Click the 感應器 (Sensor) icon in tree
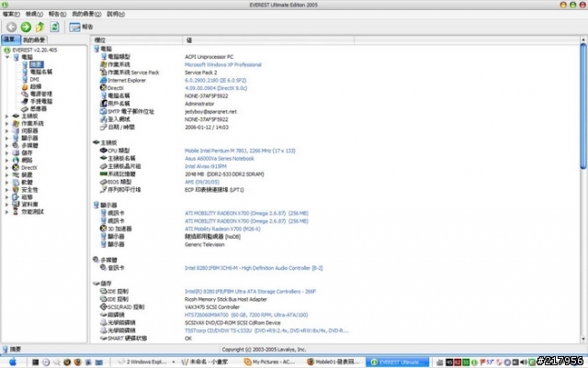588x368 pixels. (x=25, y=108)
